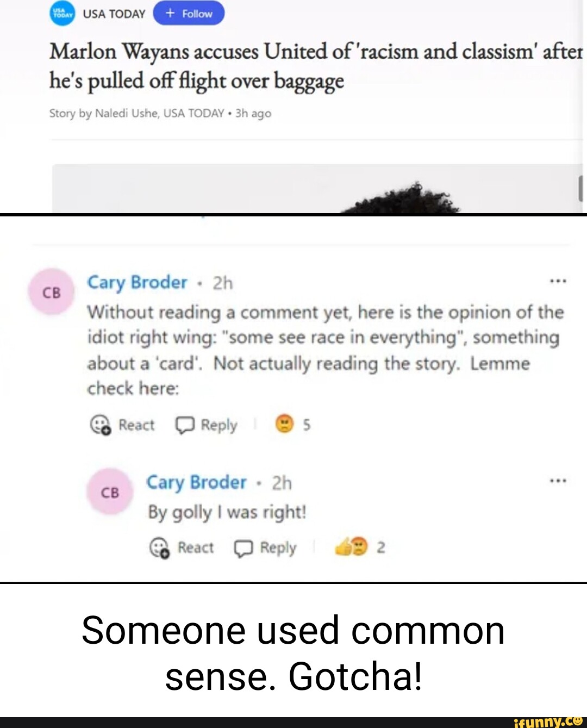
Task: Click the CB avatar on first comment
Action: coord(52,293)
